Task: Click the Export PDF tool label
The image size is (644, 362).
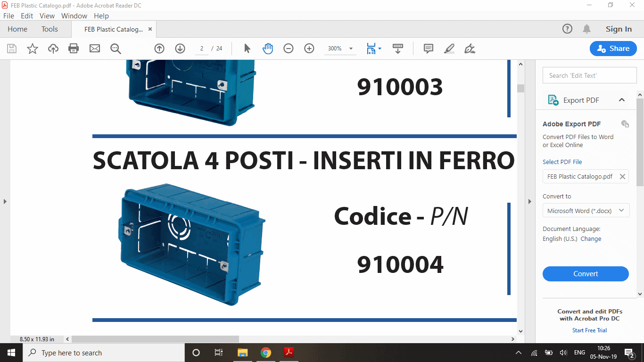Action: [581, 100]
